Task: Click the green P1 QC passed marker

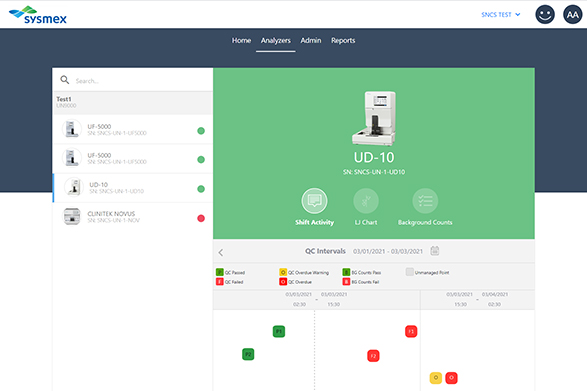Action: coord(279,331)
